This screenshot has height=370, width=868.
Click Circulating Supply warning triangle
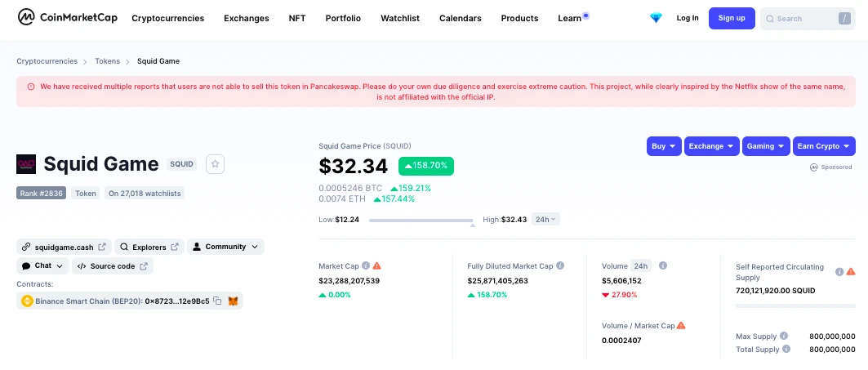coord(851,272)
